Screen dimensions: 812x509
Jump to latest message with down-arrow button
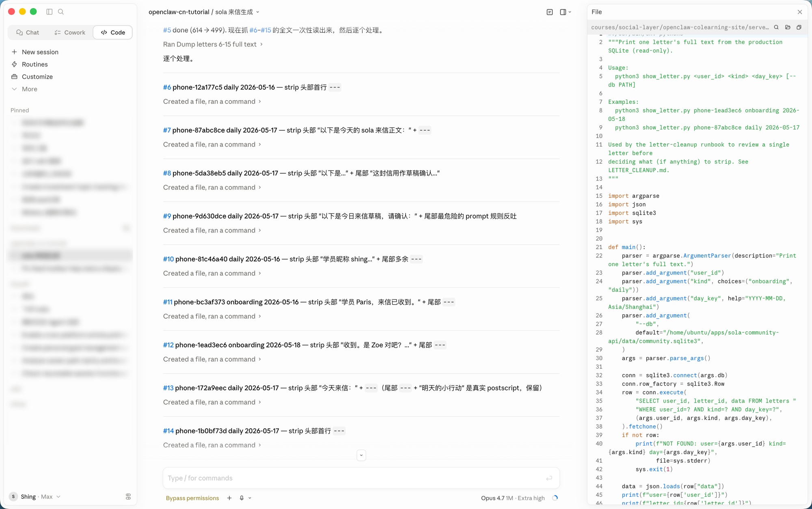coord(361,455)
